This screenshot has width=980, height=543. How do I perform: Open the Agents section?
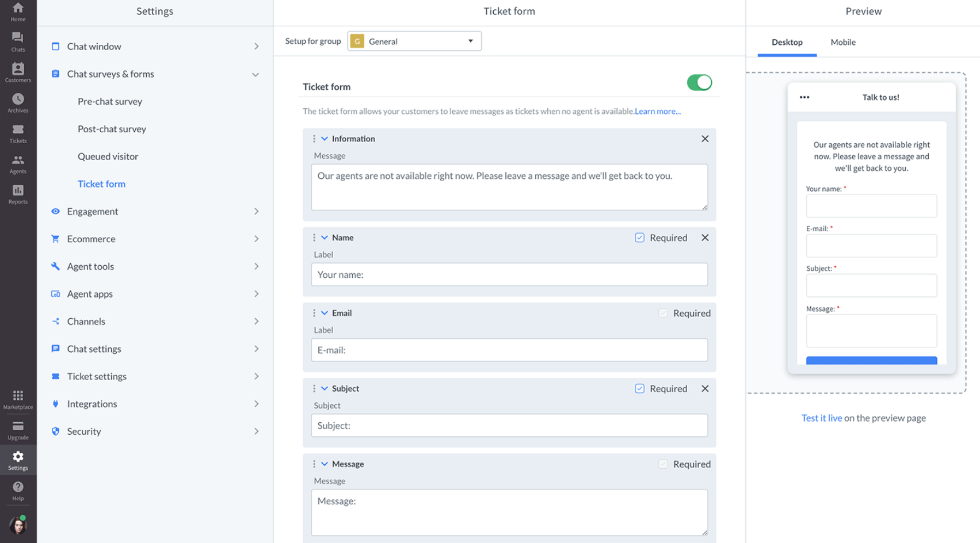click(18, 163)
